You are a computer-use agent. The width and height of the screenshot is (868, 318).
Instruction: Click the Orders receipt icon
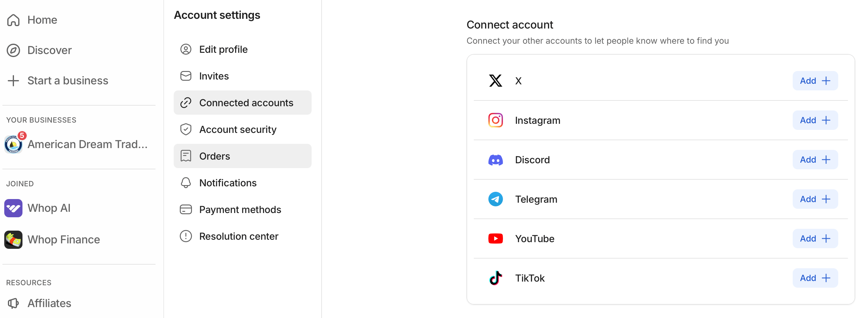pos(186,156)
